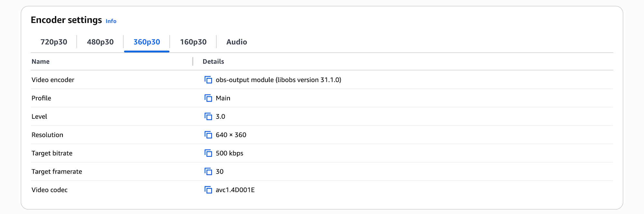Copy the Video encoder value
Viewport: 644px width, 214px height.
pyautogui.click(x=208, y=80)
